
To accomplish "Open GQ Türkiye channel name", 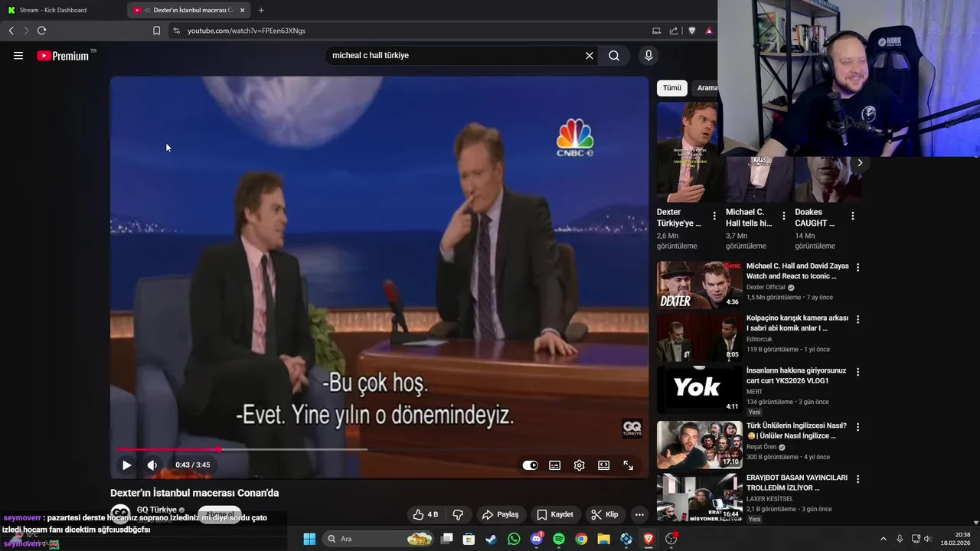I will pyautogui.click(x=157, y=510).
